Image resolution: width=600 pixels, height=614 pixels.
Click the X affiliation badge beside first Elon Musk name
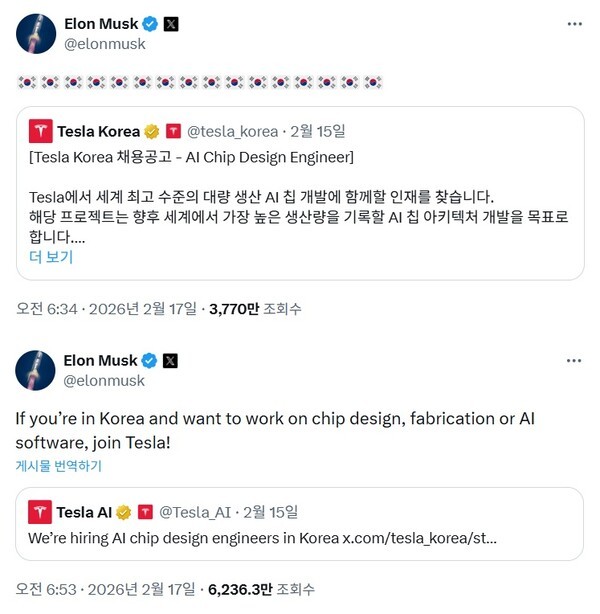coord(170,23)
